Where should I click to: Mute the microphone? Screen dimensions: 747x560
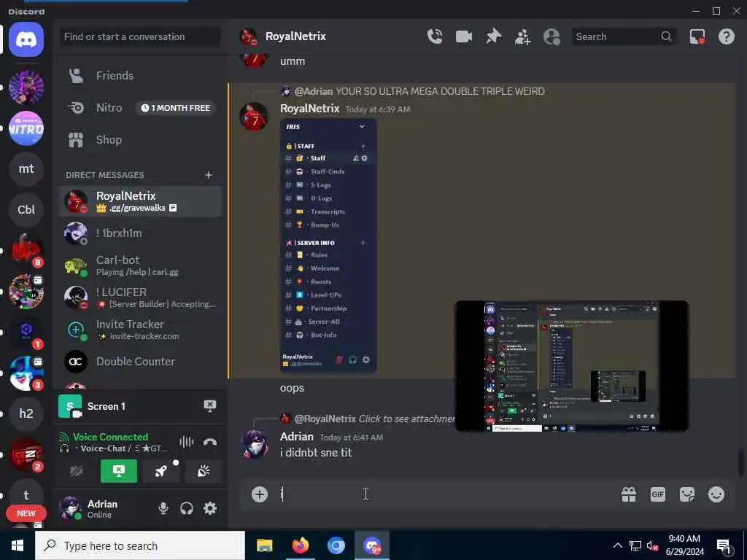click(163, 508)
